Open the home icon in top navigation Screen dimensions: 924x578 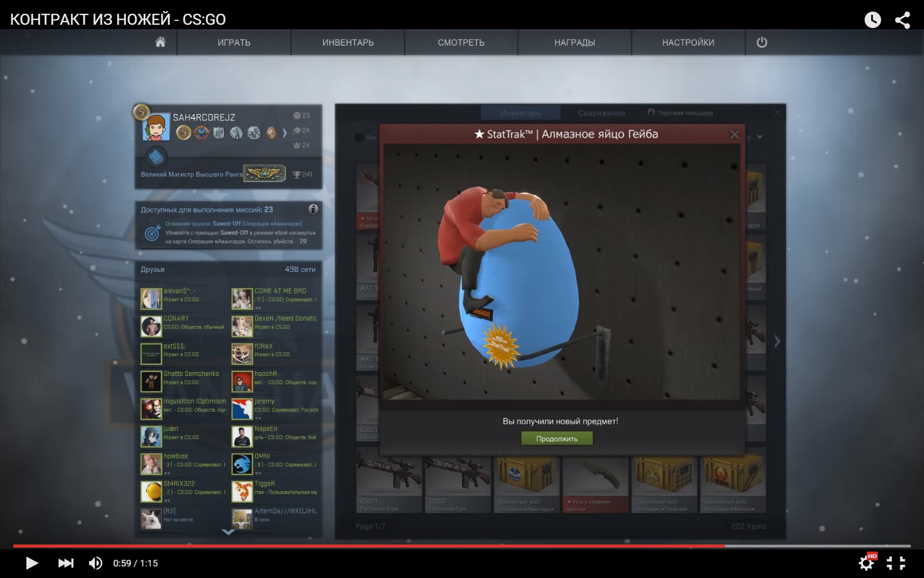(x=160, y=42)
